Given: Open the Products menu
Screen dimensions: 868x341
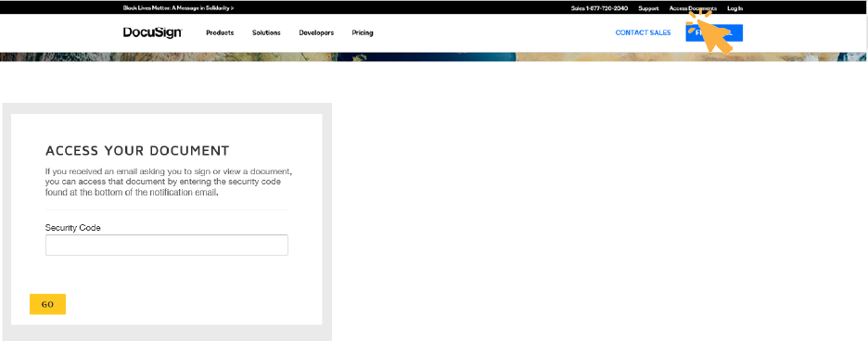Looking at the screenshot, I should pyautogui.click(x=220, y=32).
